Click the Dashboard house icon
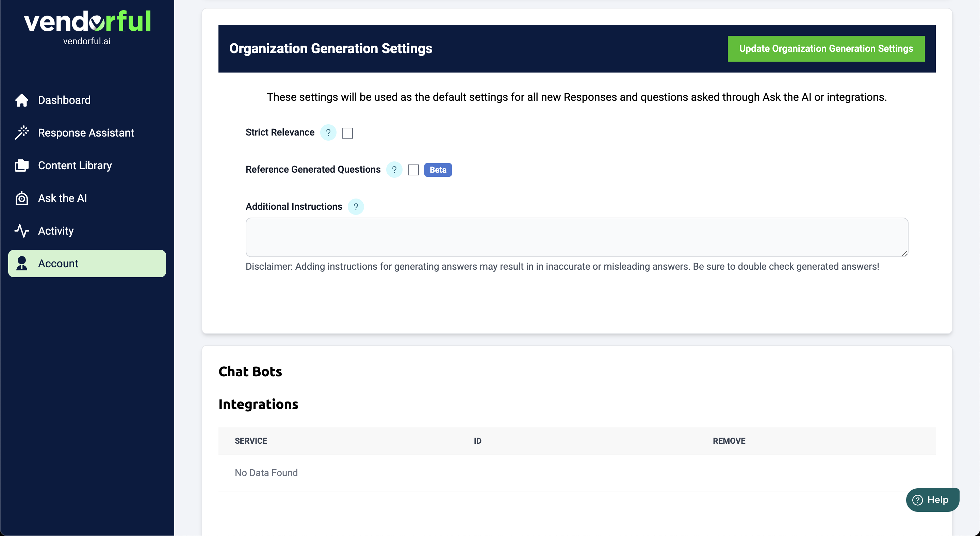Image resolution: width=980 pixels, height=536 pixels. [x=22, y=100]
